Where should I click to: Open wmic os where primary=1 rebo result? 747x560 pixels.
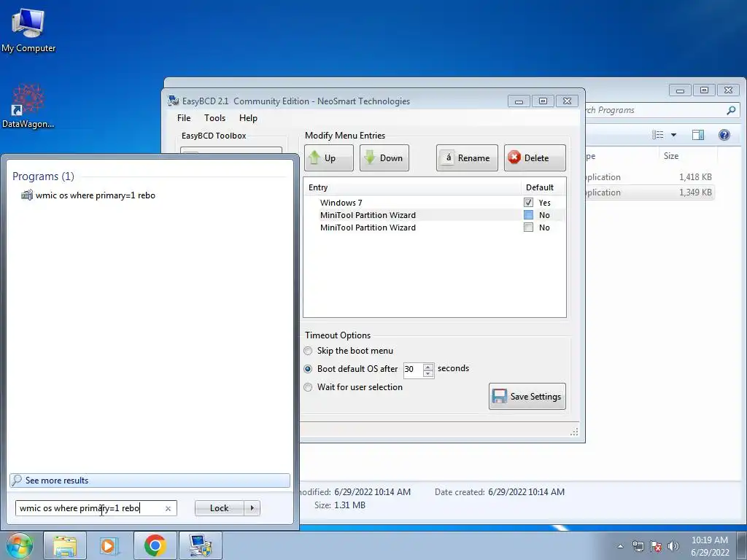tap(96, 195)
